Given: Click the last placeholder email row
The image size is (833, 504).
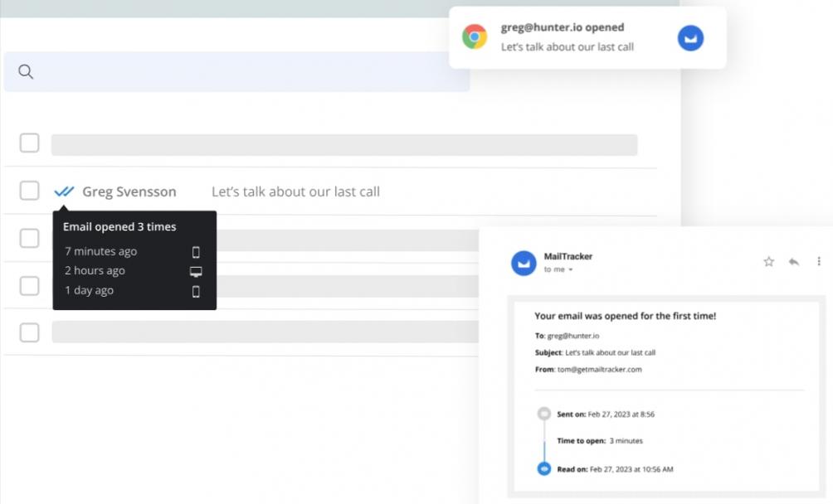Looking at the screenshot, I should [265, 332].
